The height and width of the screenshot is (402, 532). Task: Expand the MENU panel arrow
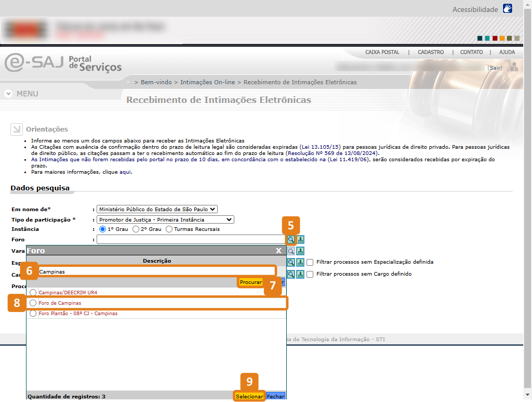tap(8, 94)
